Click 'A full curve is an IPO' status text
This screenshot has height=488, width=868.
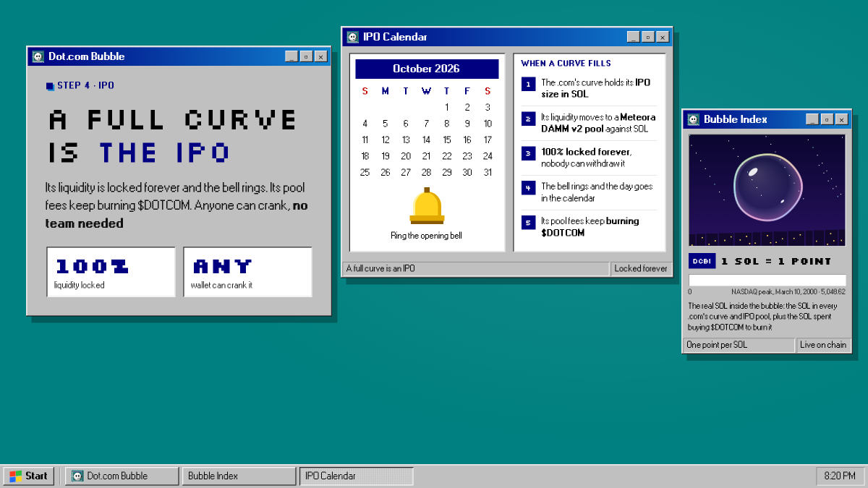click(380, 269)
